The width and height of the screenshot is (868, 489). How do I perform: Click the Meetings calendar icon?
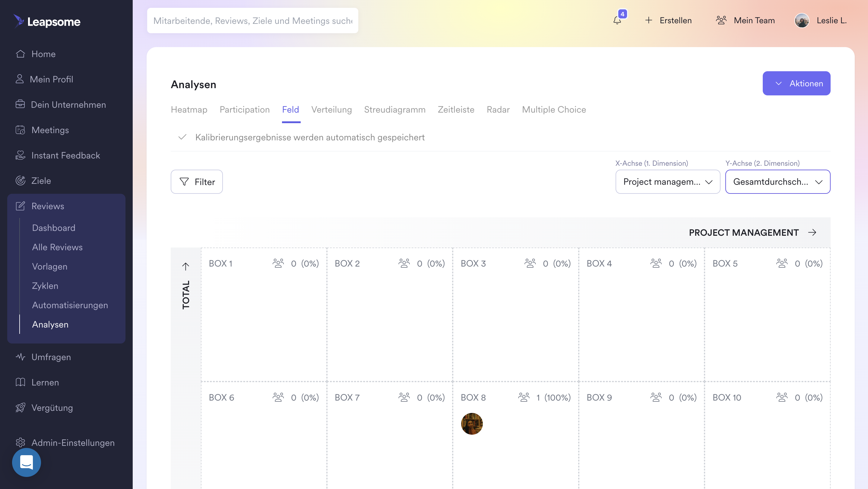(20, 130)
